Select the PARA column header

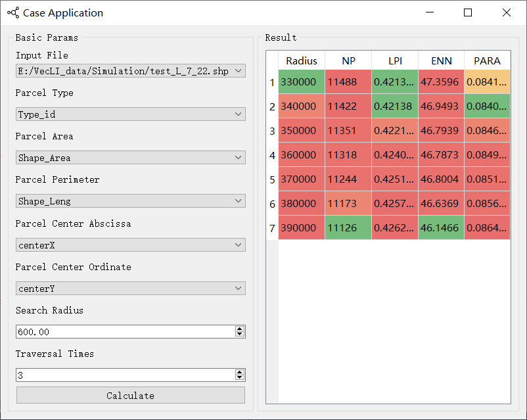(x=487, y=60)
